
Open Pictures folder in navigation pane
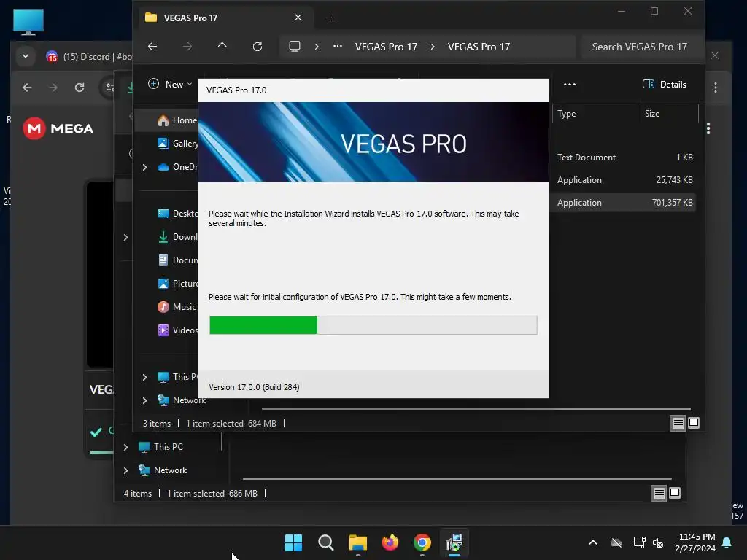[177, 284]
